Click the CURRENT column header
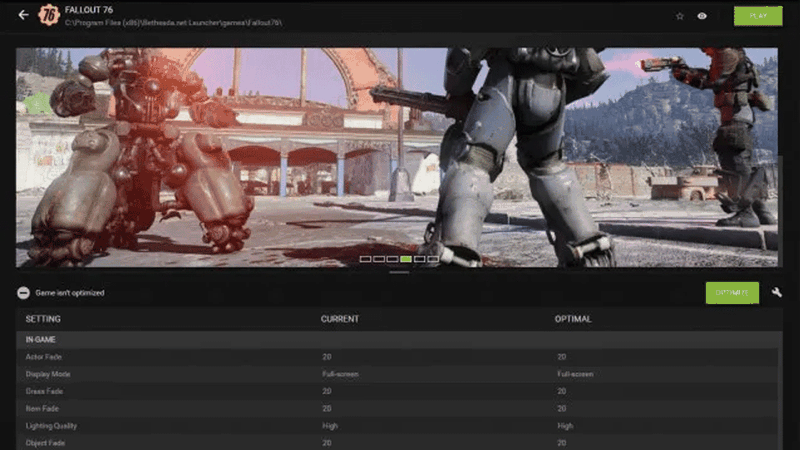This screenshot has width=800, height=450. coord(340,319)
